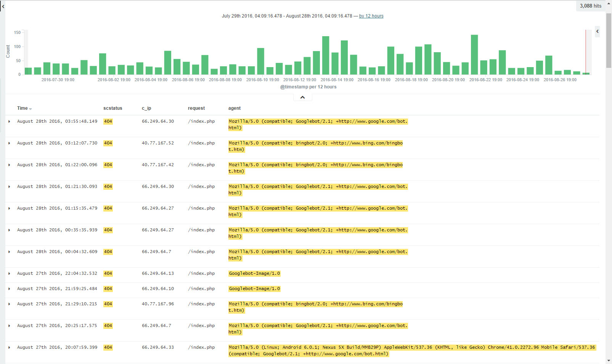612x364 pixels.
Task: Expand row August 28th 2016, 00:35:35.939
Action: [10, 230]
